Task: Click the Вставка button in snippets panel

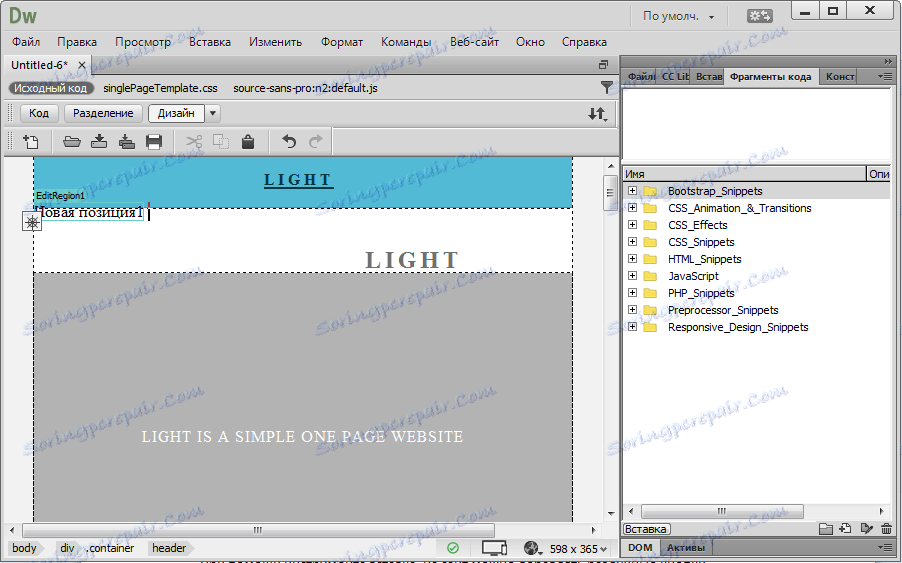Action: (645, 529)
